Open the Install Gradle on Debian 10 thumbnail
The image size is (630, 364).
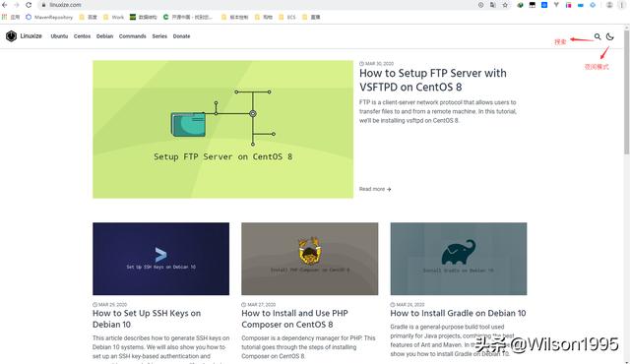point(459,259)
